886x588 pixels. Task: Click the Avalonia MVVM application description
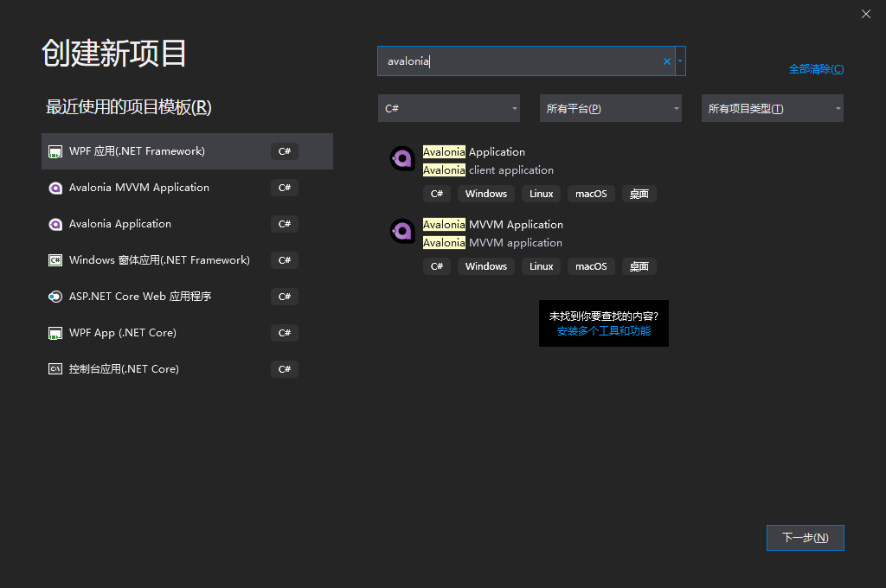[492, 243]
